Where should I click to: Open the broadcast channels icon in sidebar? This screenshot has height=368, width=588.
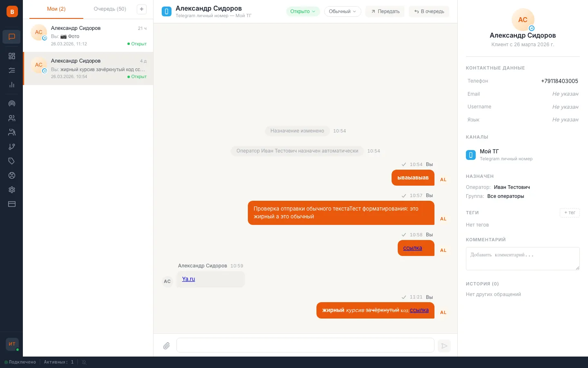pos(12,104)
